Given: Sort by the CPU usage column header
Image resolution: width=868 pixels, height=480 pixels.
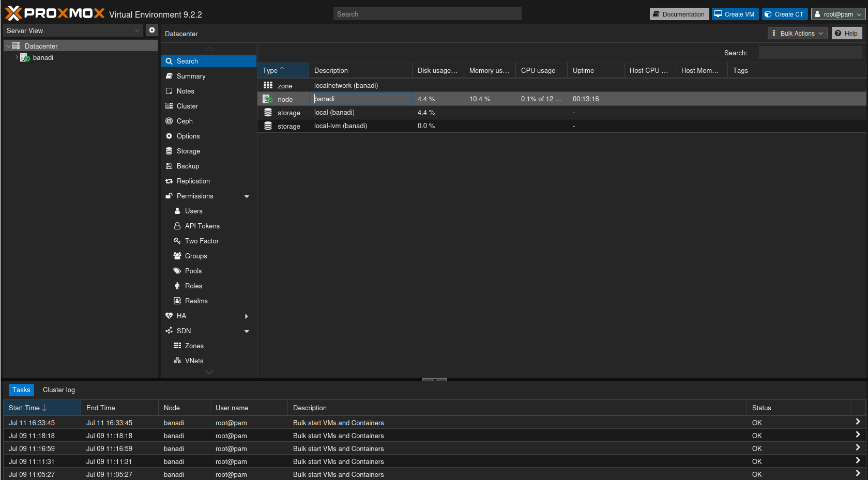Looking at the screenshot, I should [x=541, y=70].
